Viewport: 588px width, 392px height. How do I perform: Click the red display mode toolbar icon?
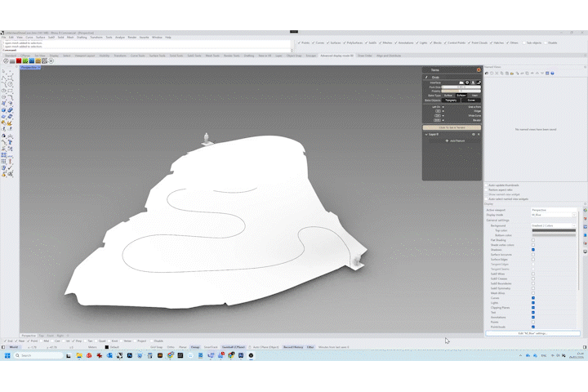click(19, 60)
